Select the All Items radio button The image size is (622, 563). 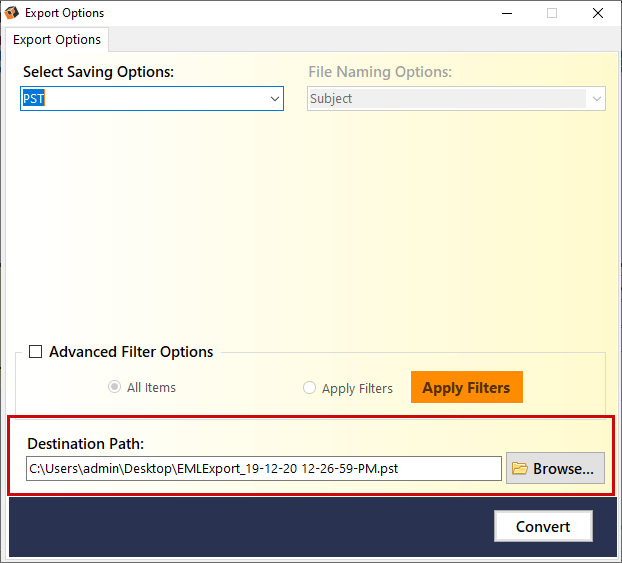(x=114, y=388)
